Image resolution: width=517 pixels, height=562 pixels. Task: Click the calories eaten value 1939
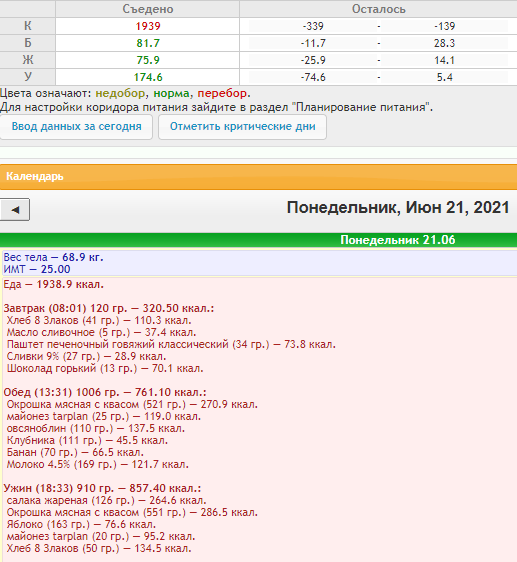click(x=148, y=26)
